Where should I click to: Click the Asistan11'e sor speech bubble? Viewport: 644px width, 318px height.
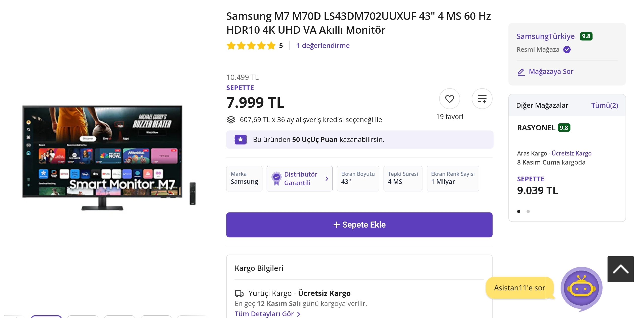519,288
